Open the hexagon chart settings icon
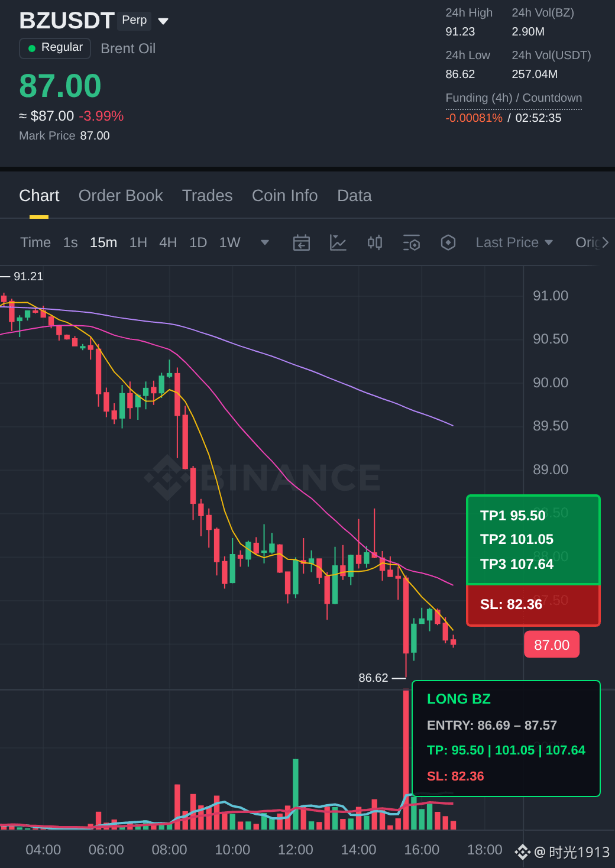615x868 pixels. coord(448,242)
